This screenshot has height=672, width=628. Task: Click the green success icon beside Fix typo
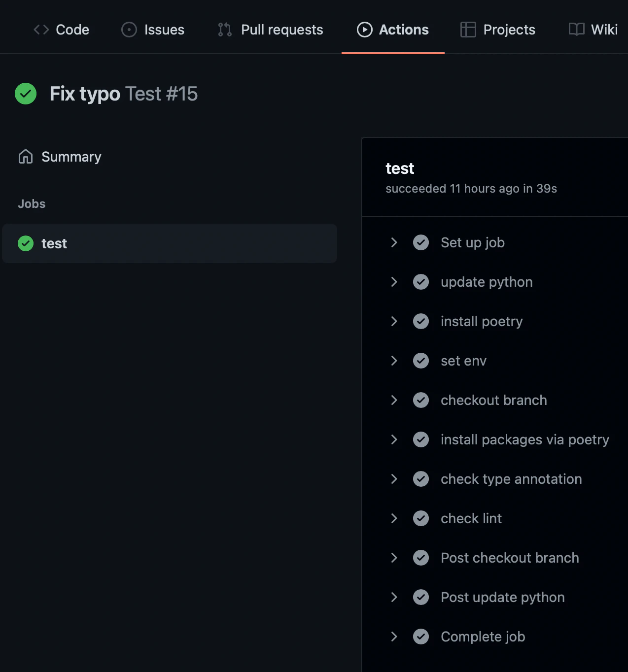pyautogui.click(x=26, y=94)
